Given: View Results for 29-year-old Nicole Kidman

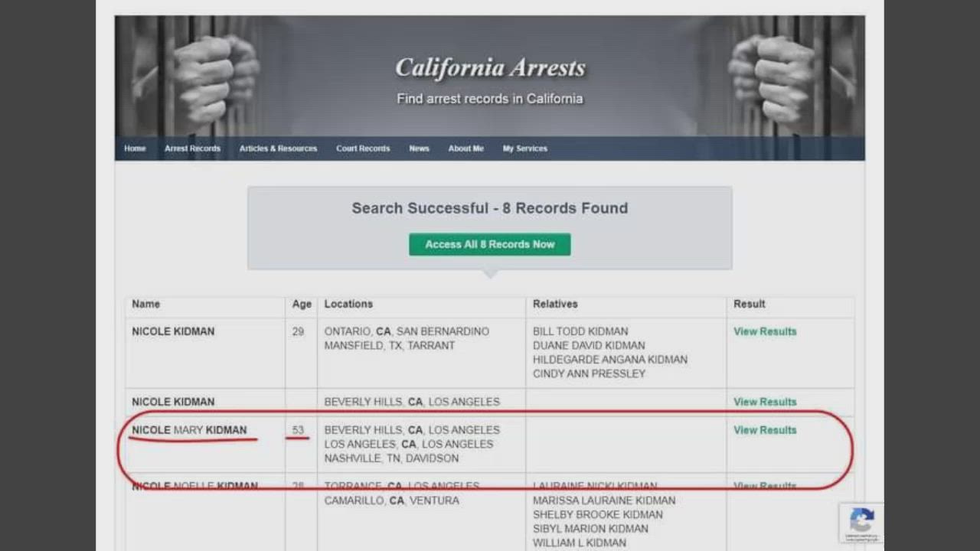Looking at the screenshot, I should pyautogui.click(x=765, y=331).
